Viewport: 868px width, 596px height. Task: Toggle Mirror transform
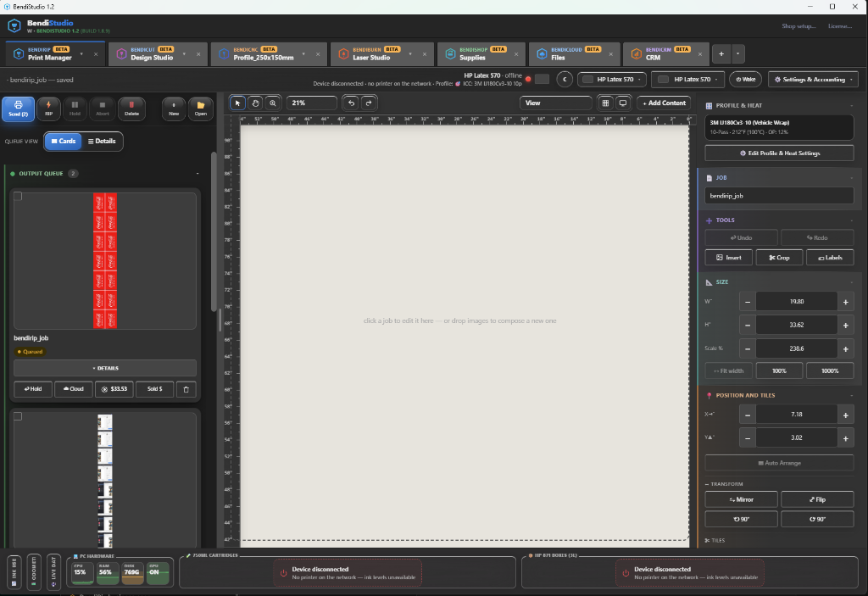pos(741,499)
